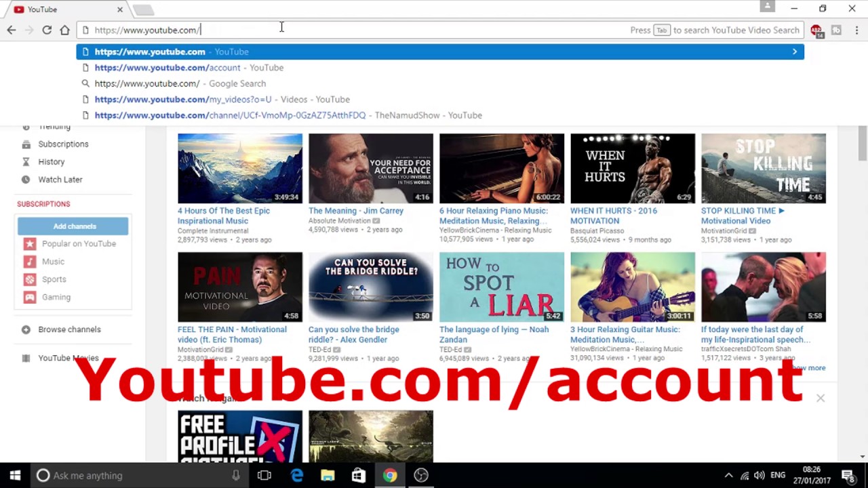Click the Sports channel icon
The image size is (868, 488).
pos(30,279)
